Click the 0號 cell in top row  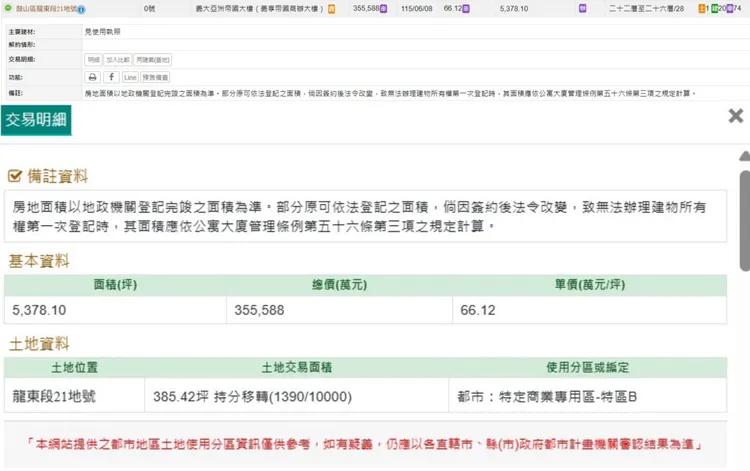[x=149, y=9]
